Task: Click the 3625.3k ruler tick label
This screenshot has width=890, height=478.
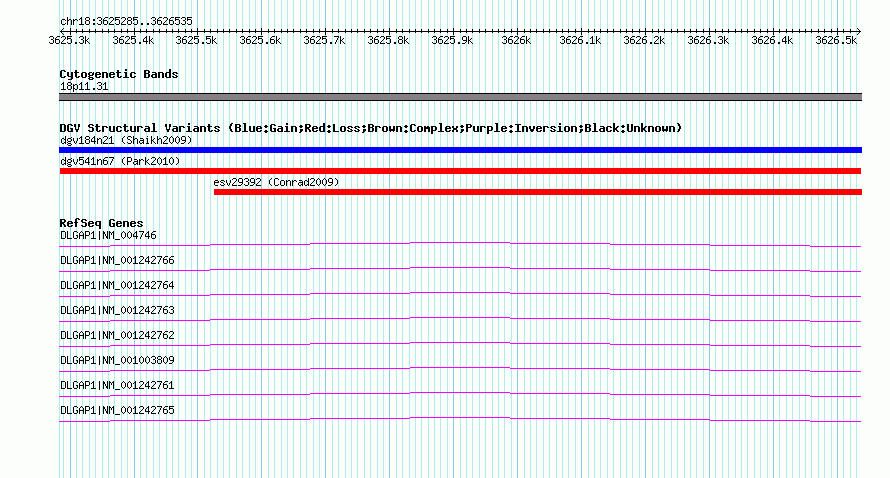Action: click(x=69, y=40)
